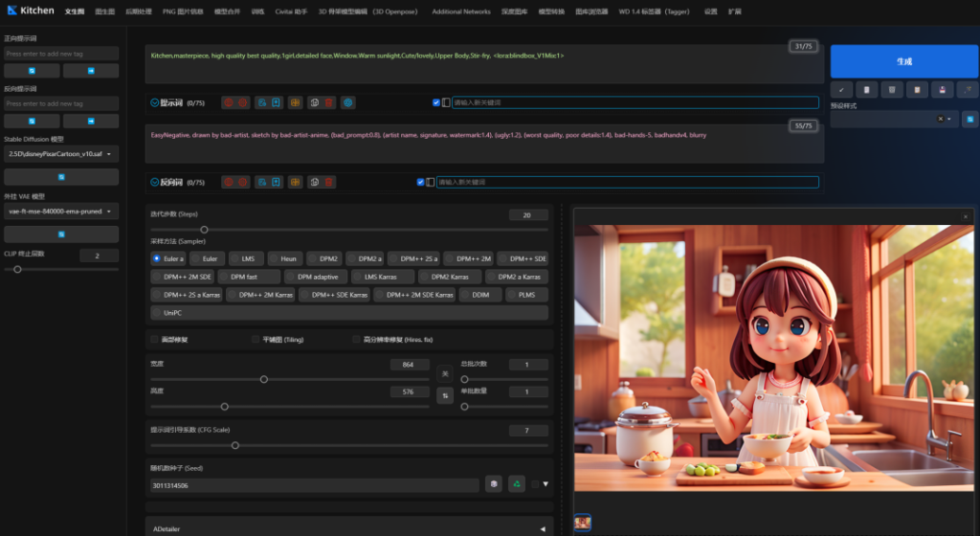The width and height of the screenshot is (980, 536).
Task: Enable the 高分辨率修复 (Hires. fix) checkbox
Action: point(356,339)
